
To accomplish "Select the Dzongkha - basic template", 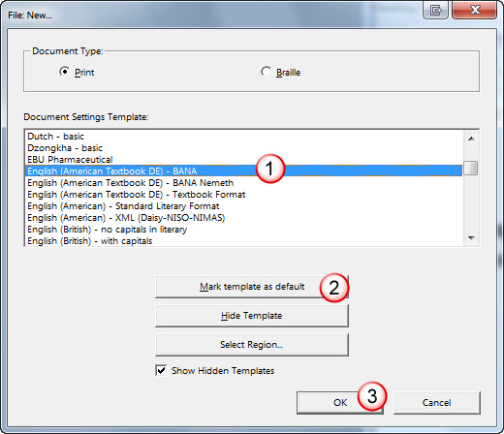I will click(244, 148).
